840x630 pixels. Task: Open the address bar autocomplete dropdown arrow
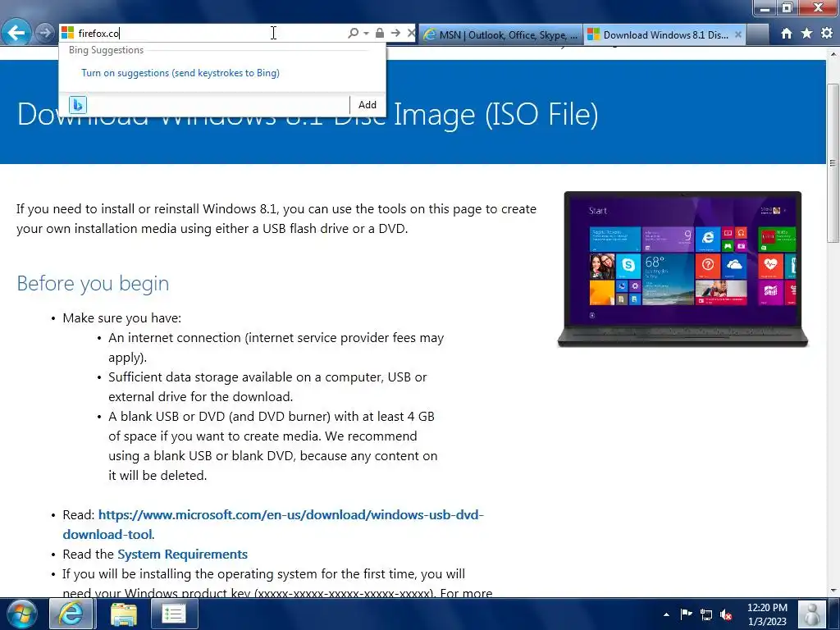point(366,33)
